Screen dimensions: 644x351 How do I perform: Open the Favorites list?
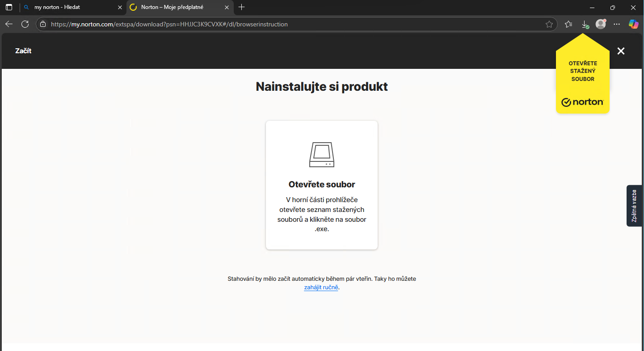click(568, 24)
